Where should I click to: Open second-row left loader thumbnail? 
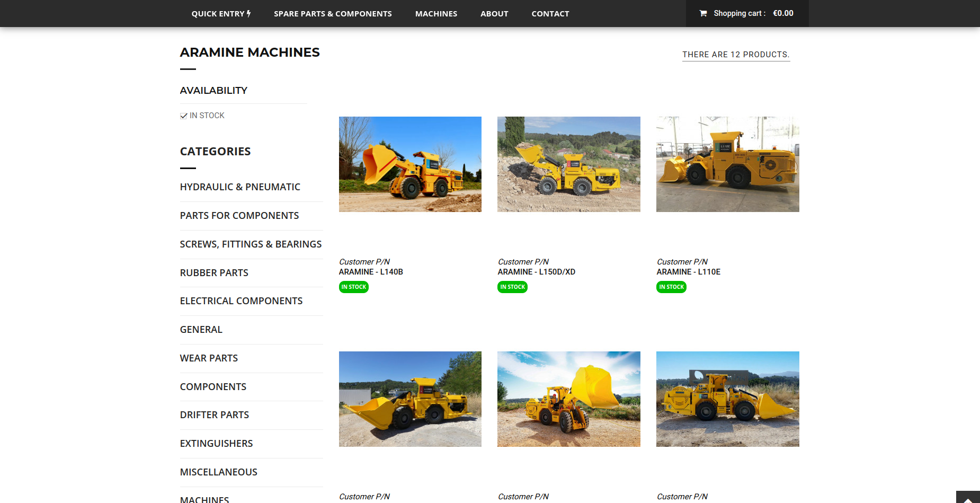click(410, 399)
